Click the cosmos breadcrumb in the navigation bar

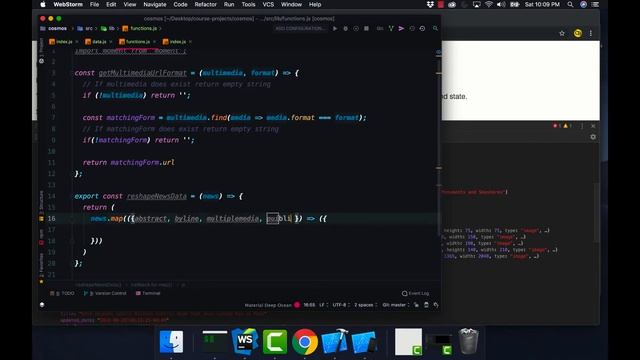(54, 29)
